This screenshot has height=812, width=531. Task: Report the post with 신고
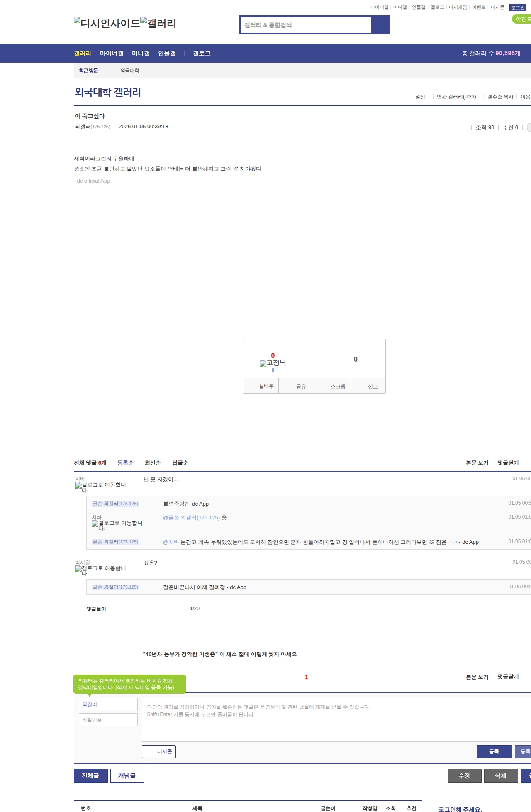(x=368, y=386)
